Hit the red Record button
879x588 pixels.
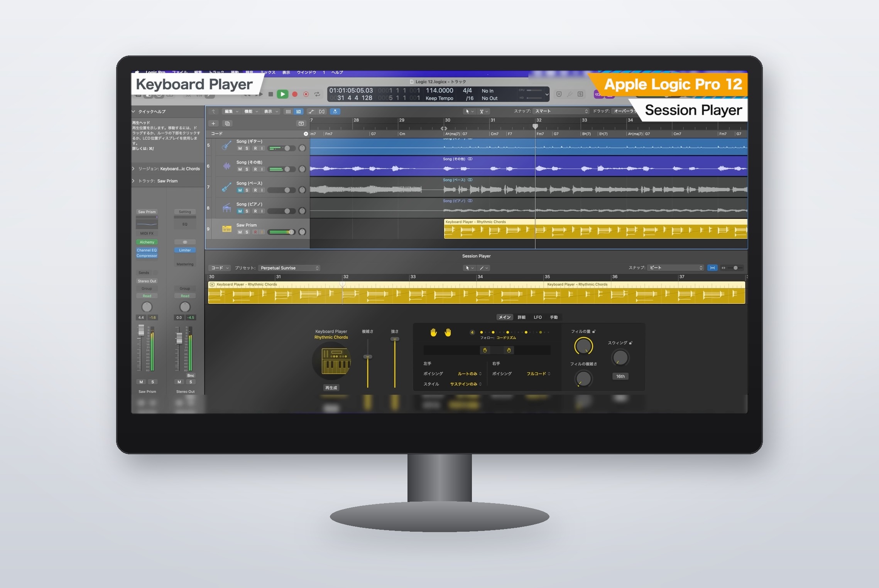[x=295, y=94]
